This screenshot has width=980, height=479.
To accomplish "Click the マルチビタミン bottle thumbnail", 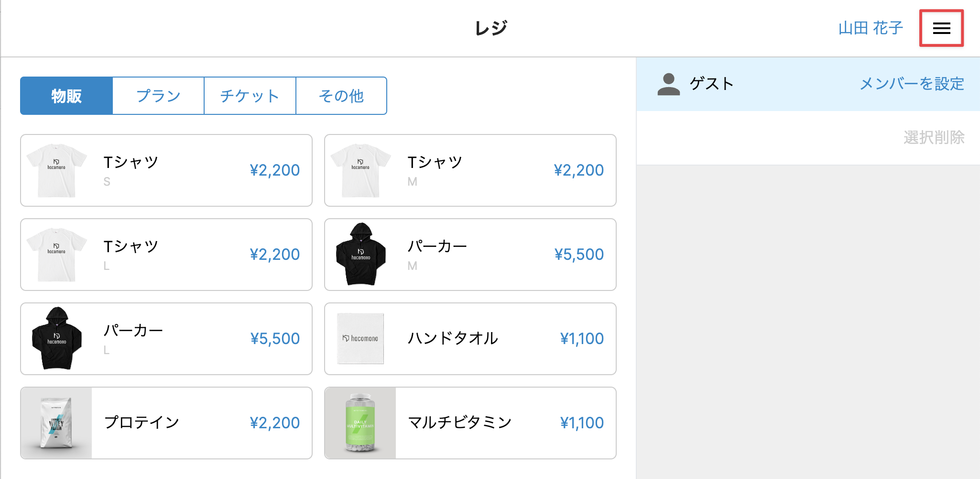I will (x=360, y=423).
